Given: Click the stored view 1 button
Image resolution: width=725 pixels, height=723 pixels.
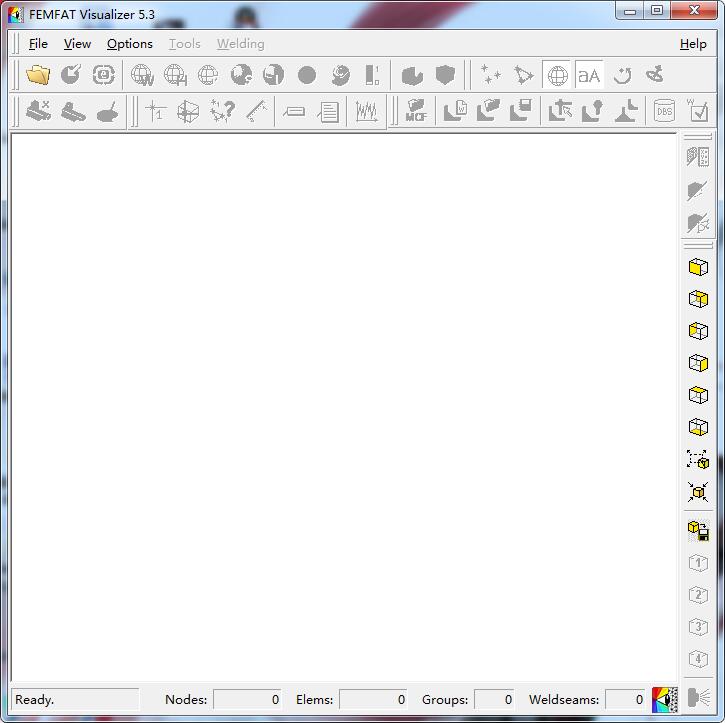Looking at the screenshot, I should tap(698, 563).
